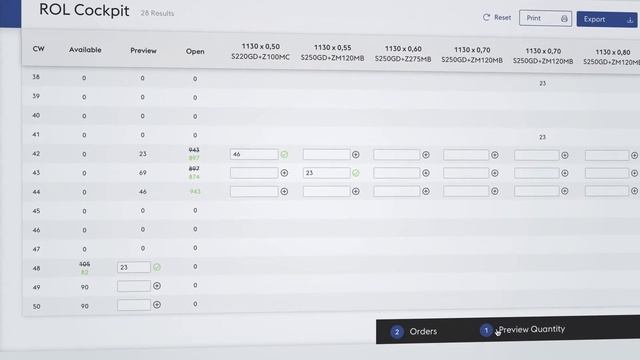
Task: Click column header 1130 x 0,80
Action: (x=612, y=57)
